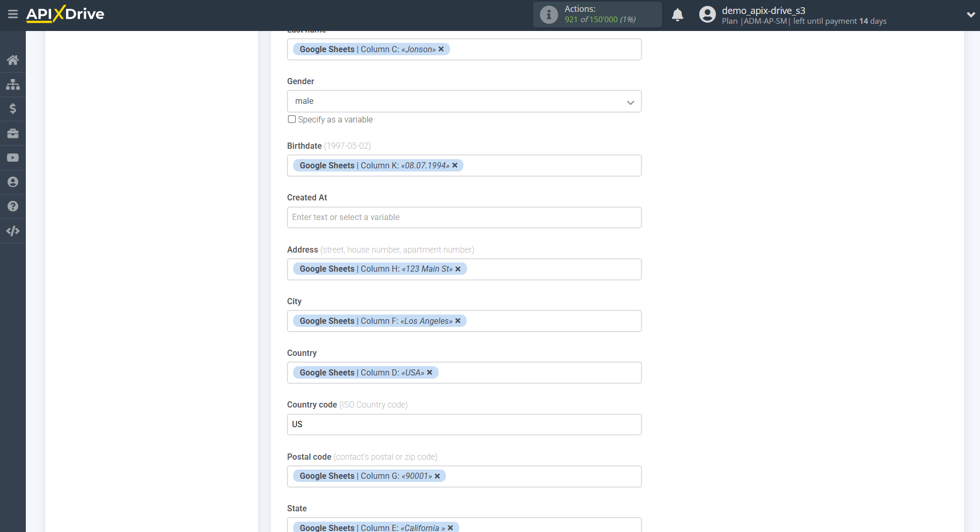Select the briefcase icon in sidebar
Viewport: 980px width, 532px height.
(12, 133)
